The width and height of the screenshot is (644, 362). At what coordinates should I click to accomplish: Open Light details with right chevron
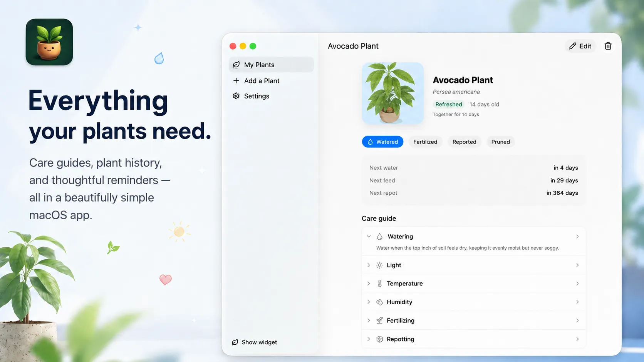577,265
